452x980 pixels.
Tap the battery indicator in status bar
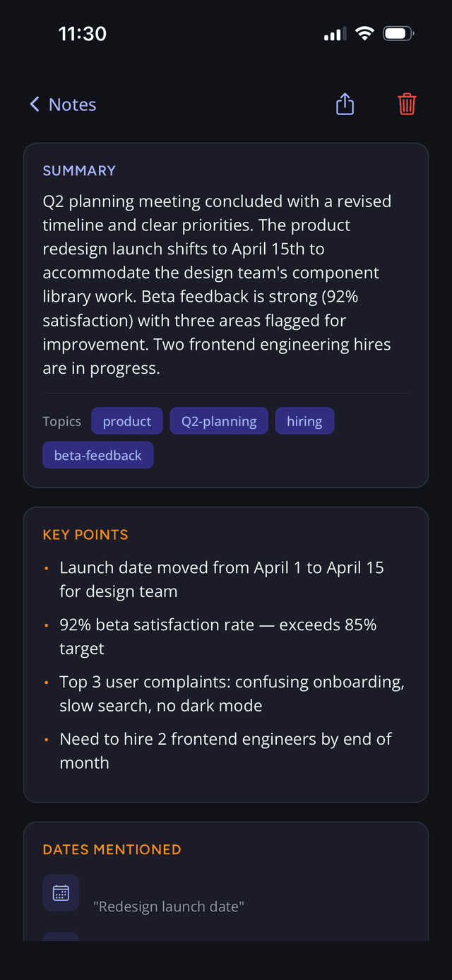[397, 33]
